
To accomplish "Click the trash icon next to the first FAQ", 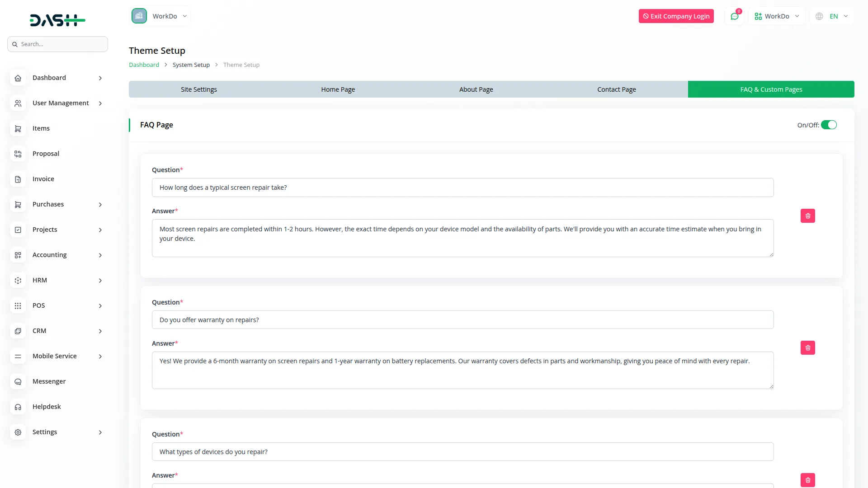I will click(808, 216).
